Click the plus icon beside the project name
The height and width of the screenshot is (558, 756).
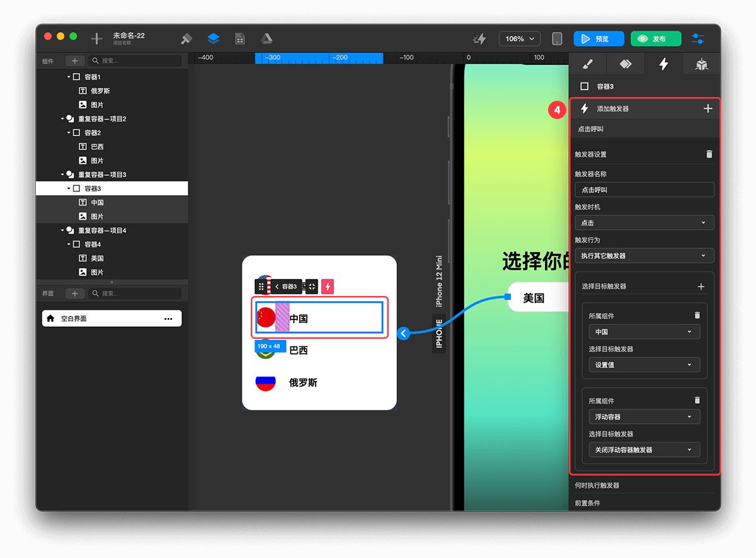click(x=96, y=39)
